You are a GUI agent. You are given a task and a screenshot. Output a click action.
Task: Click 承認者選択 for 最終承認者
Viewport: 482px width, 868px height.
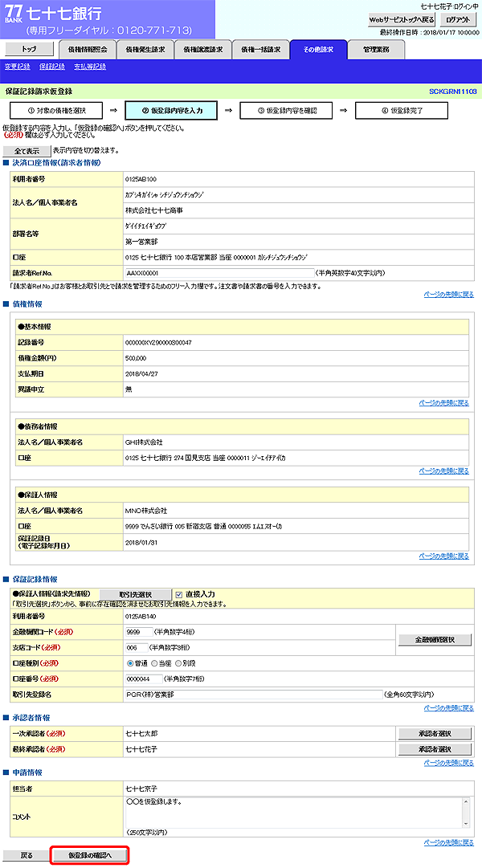(435, 749)
